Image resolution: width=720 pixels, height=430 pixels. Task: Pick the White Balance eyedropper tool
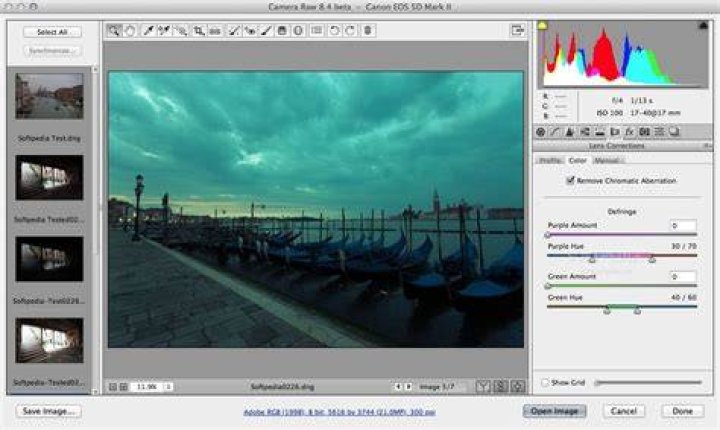click(x=148, y=31)
